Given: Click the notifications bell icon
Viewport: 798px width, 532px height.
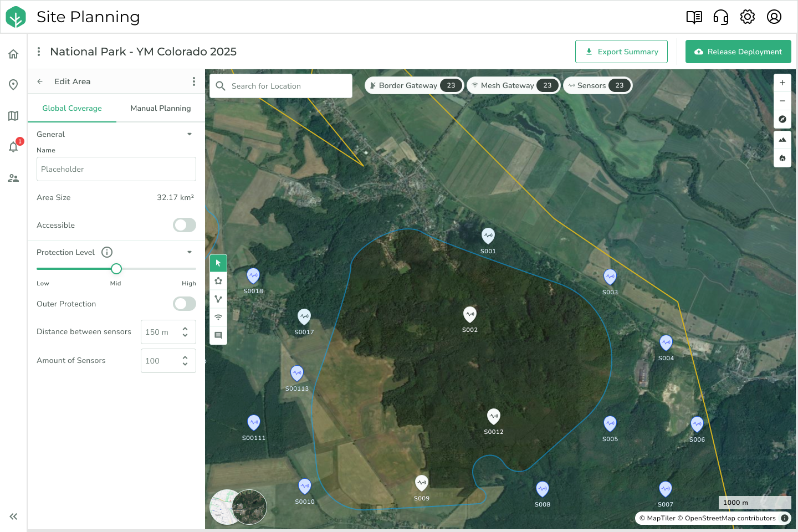Looking at the screenshot, I should click(x=13, y=147).
